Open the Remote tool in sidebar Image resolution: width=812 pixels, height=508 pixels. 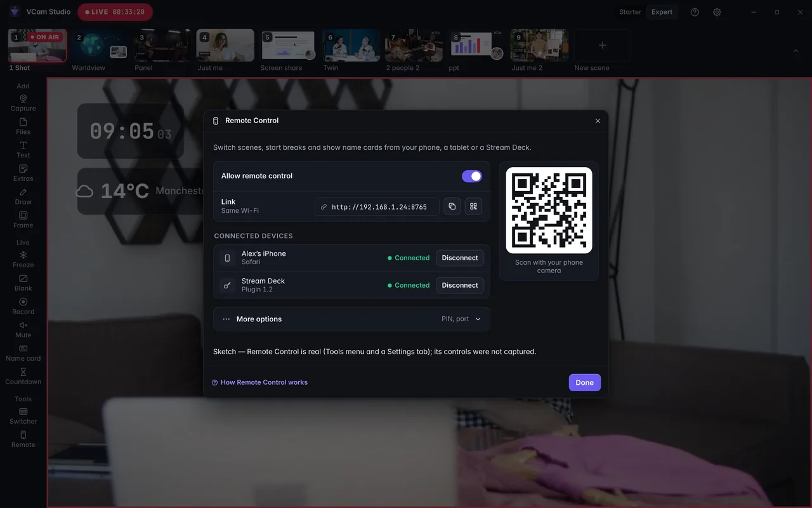click(x=23, y=440)
